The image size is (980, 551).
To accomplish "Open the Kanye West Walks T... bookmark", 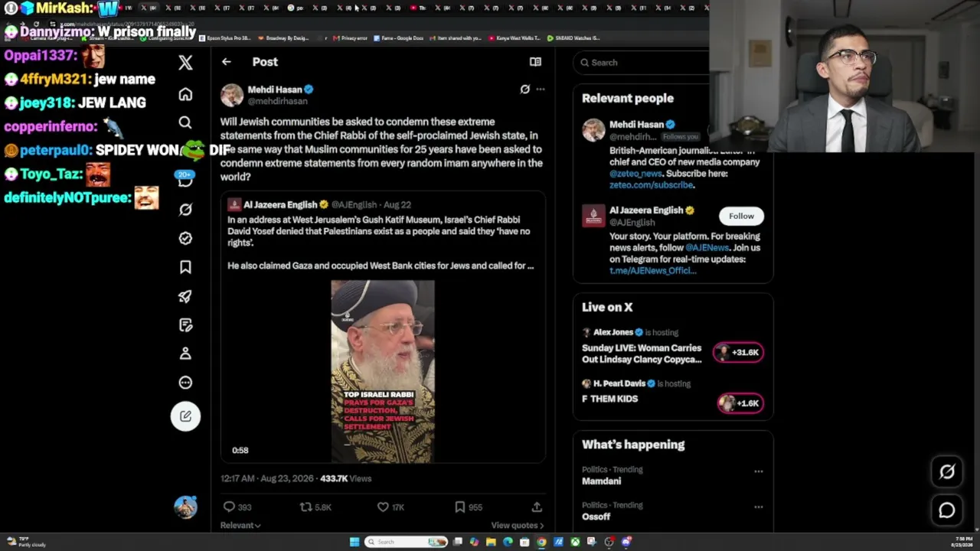I will coord(514,38).
